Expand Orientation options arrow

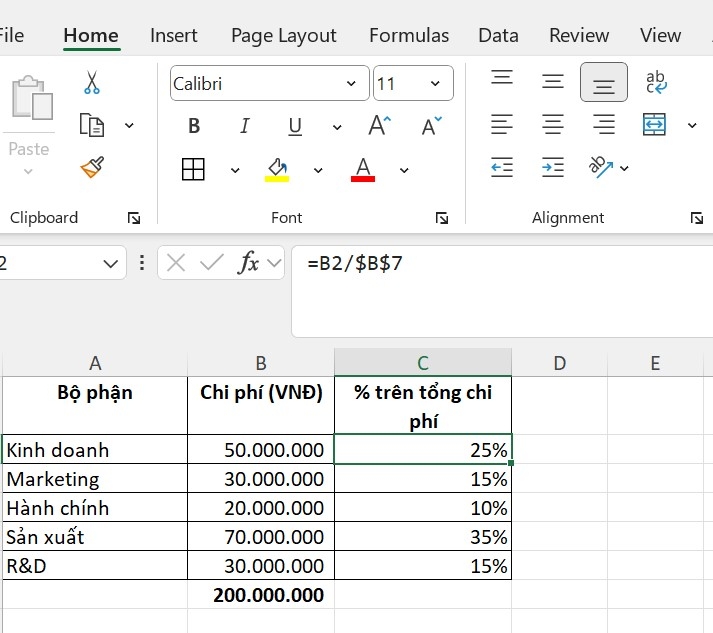point(624,168)
